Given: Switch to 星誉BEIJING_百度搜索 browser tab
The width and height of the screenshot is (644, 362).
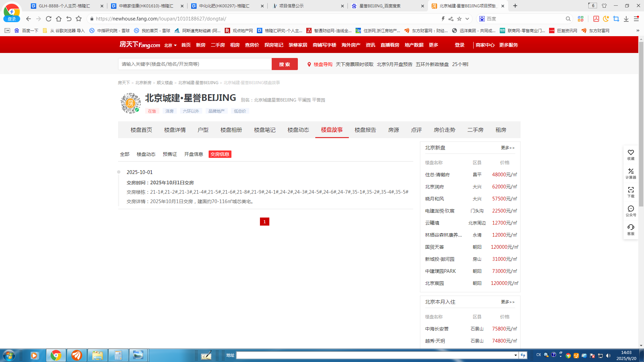Looking at the screenshot, I should (387, 6).
